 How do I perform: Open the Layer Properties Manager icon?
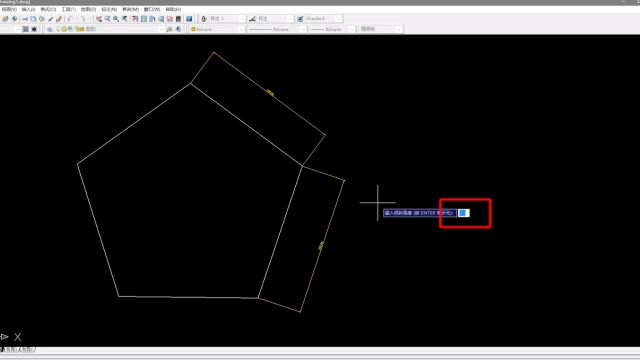click(x=49, y=29)
